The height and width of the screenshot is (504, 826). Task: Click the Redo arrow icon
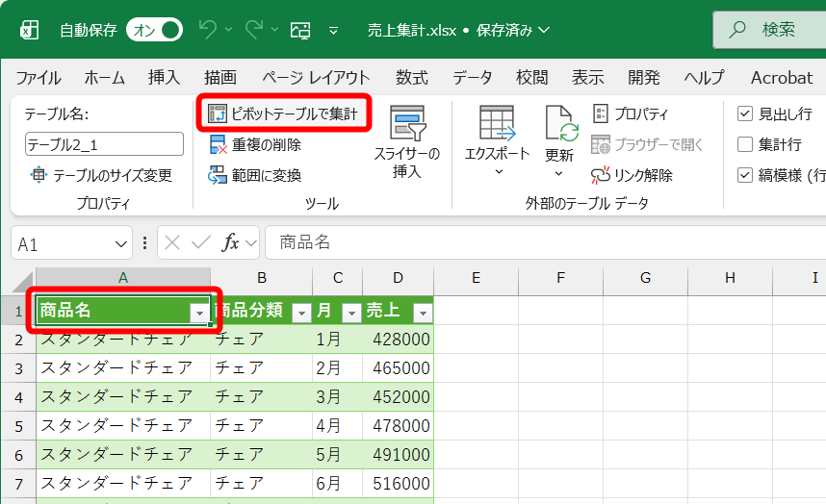(x=254, y=30)
